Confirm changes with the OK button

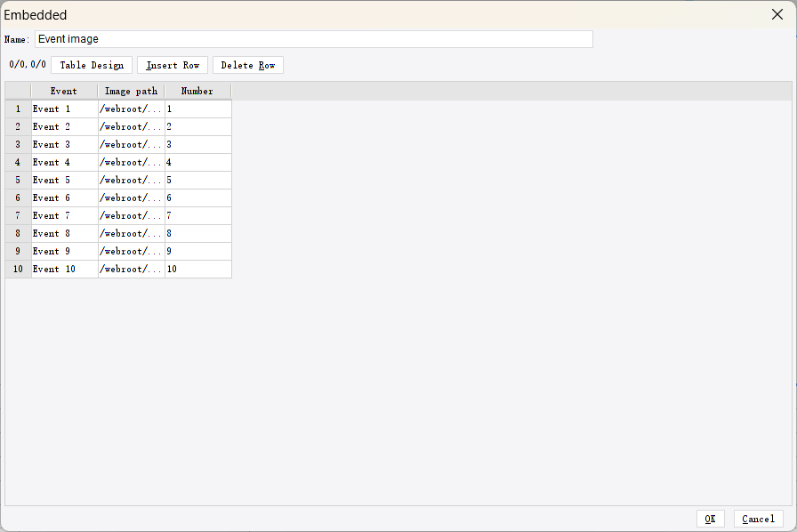pos(710,519)
